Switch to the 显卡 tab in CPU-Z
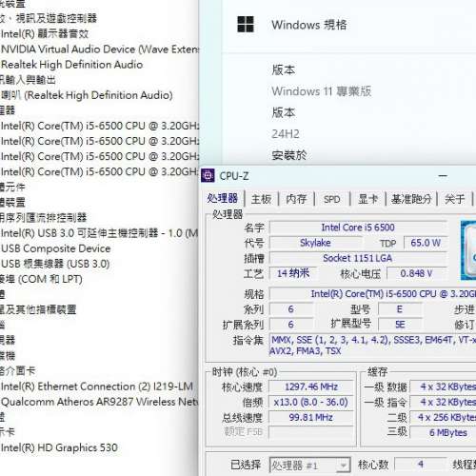 tap(367, 199)
